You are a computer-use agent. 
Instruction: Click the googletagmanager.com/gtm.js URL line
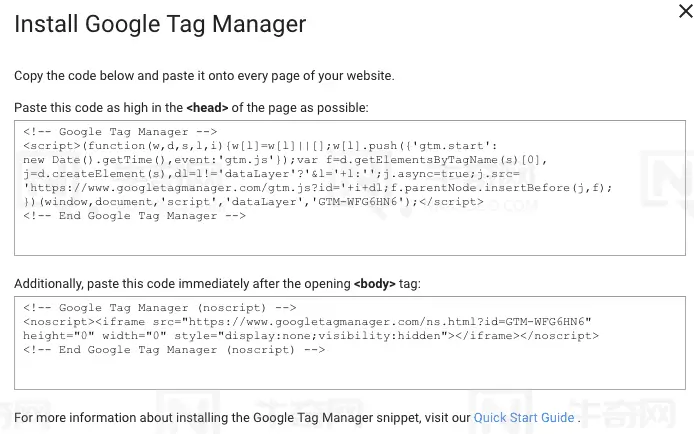318,188
